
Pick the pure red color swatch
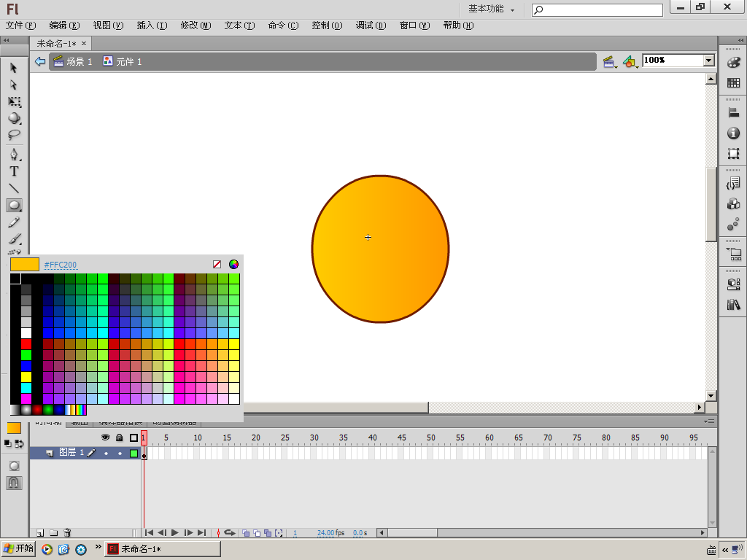[26, 343]
